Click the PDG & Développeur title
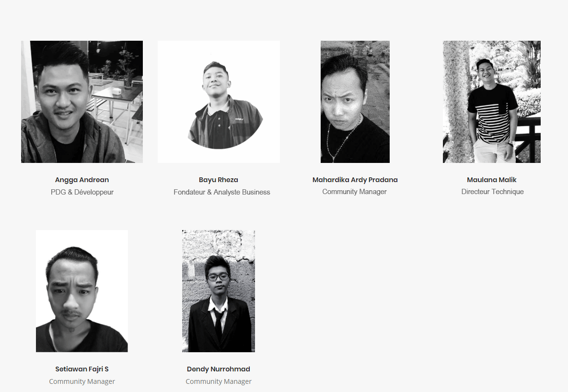Image resolution: width=568 pixels, height=392 pixels. click(x=82, y=192)
